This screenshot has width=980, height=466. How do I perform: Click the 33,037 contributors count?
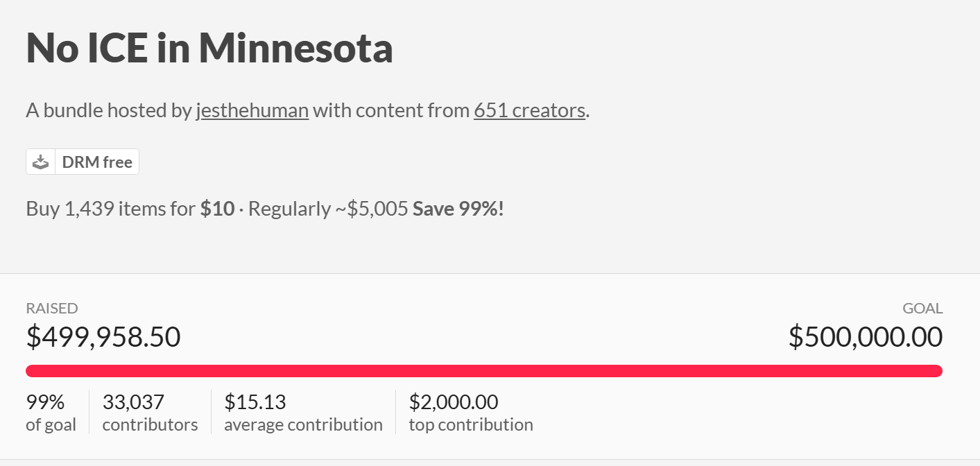[133, 402]
